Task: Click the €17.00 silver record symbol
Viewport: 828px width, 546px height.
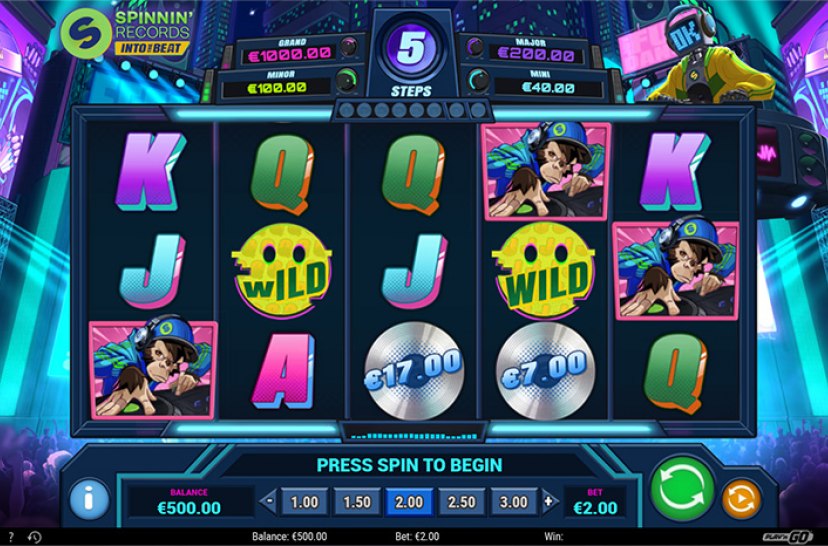Action: point(413,371)
